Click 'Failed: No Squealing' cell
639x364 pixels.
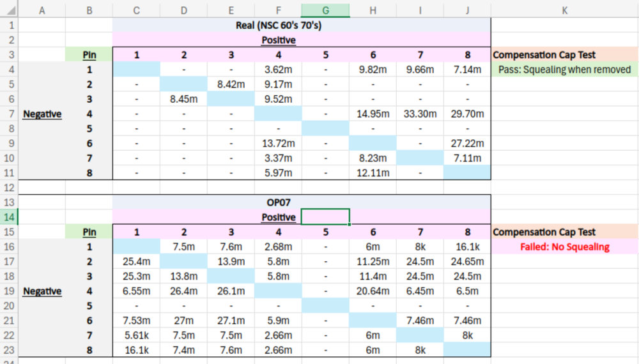[x=564, y=246]
